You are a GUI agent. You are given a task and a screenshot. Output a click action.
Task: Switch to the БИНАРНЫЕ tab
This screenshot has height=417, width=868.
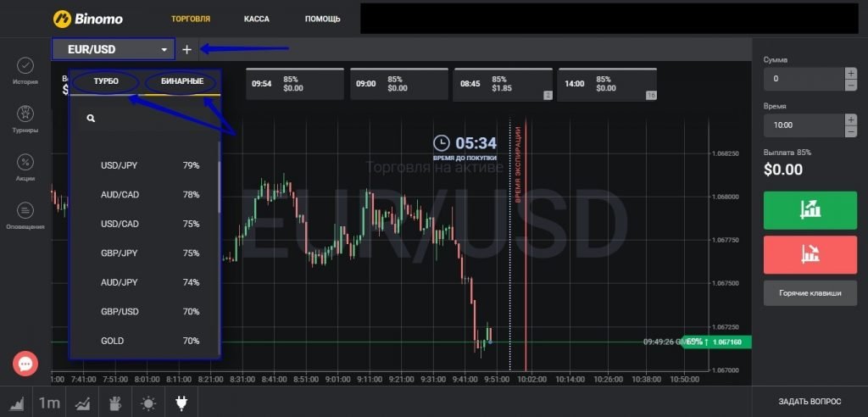(181, 82)
